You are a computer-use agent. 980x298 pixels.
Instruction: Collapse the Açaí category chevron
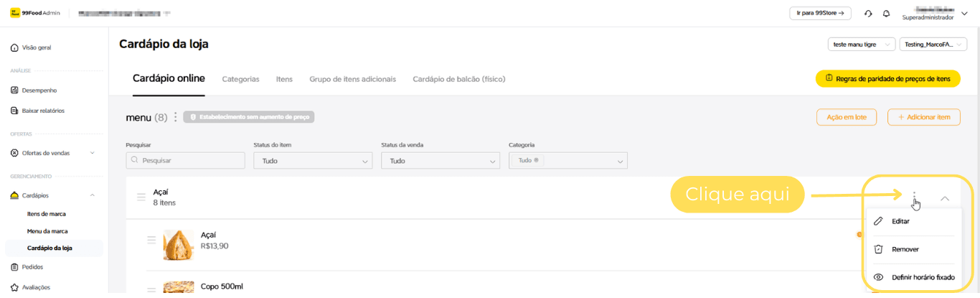945,198
